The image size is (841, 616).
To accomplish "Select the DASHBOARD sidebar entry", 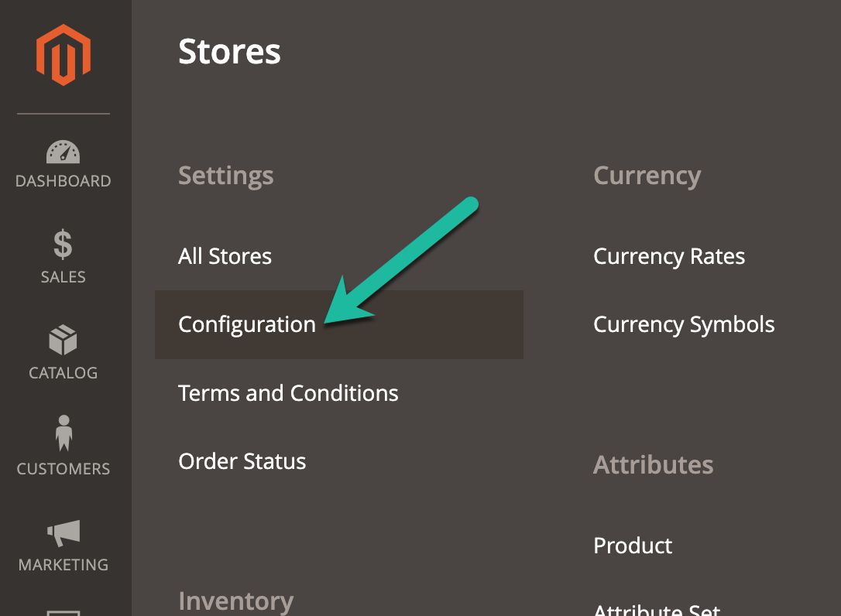I will (63, 180).
